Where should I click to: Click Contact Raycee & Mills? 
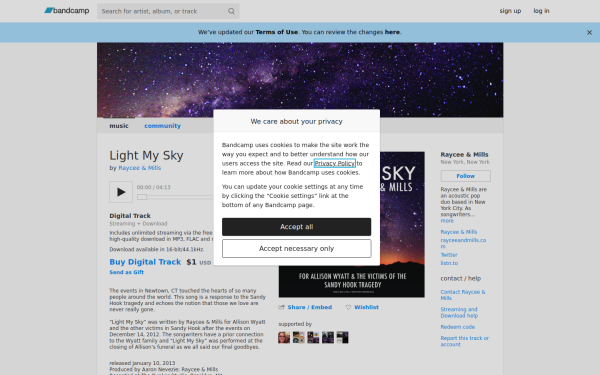click(463, 295)
